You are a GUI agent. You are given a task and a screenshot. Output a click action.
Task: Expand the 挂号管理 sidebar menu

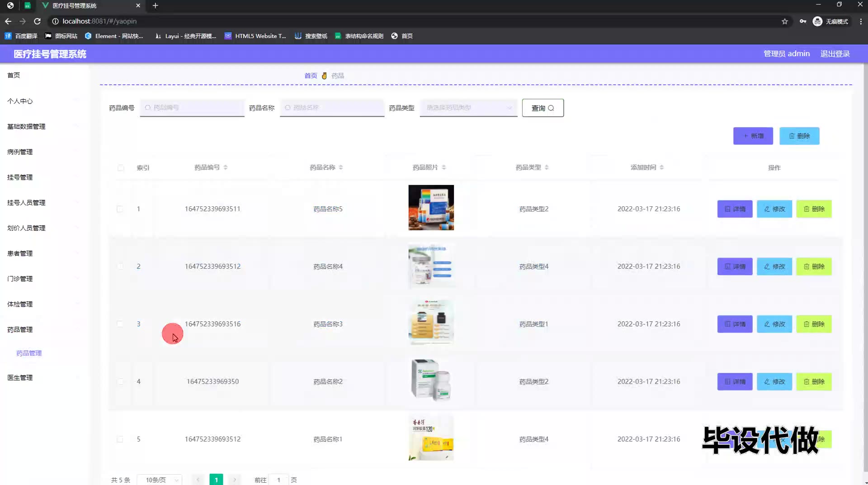coord(20,177)
